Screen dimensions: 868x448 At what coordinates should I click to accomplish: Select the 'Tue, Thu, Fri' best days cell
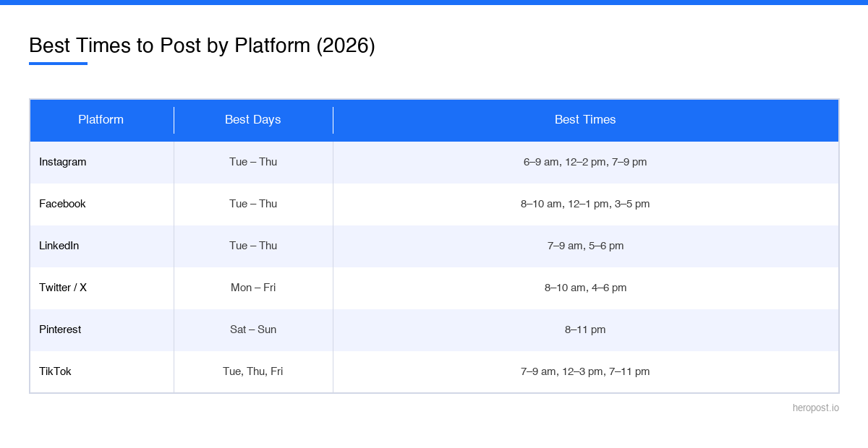253,372
